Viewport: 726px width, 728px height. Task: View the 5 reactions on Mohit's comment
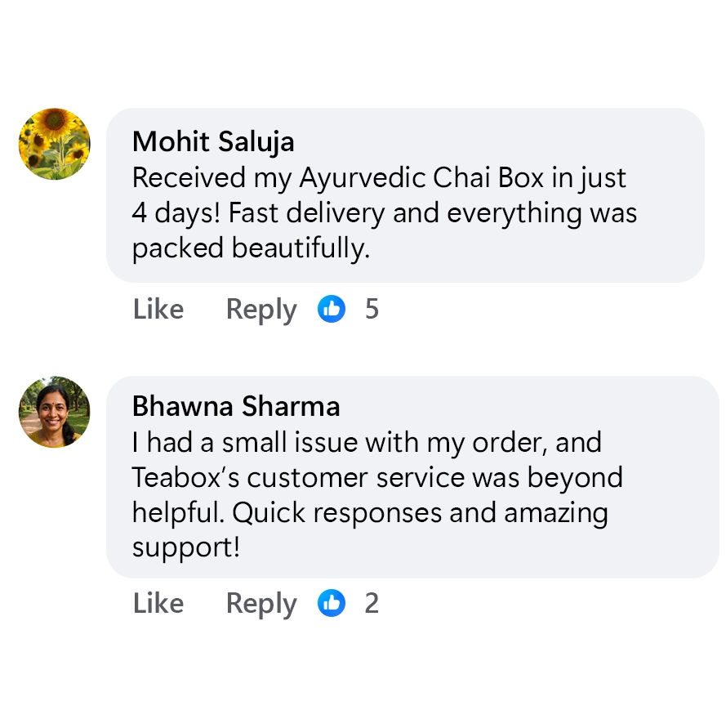[x=372, y=309]
